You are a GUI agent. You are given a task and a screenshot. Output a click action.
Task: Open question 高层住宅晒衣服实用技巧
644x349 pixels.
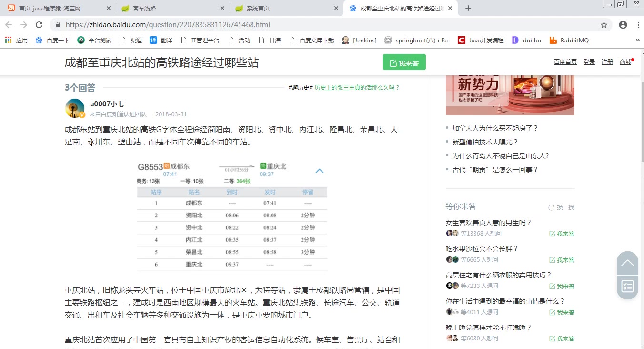(498, 275)
